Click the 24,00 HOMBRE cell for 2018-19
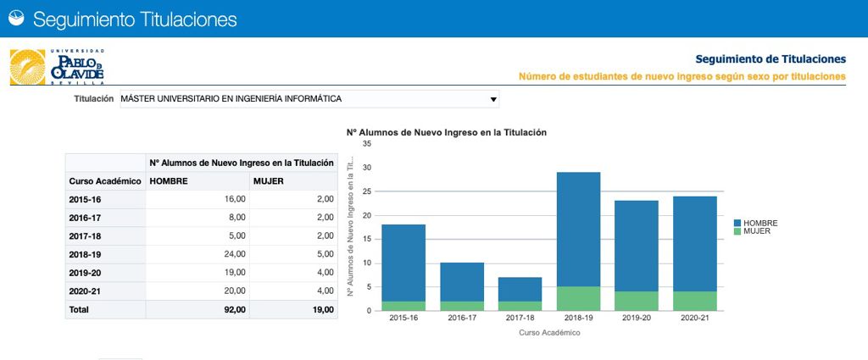This screenshot has height=360, width=868. click(198, 254)
